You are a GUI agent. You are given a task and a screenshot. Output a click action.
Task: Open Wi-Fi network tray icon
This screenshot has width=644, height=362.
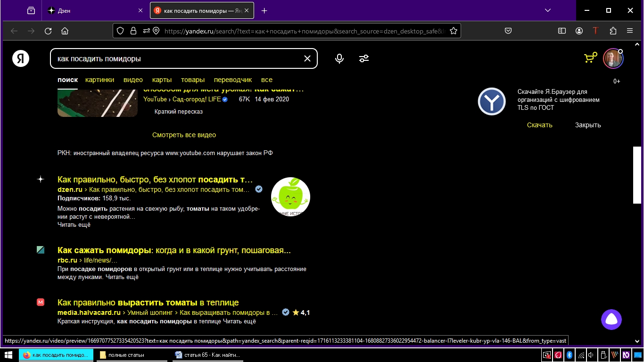coord(581,355)
